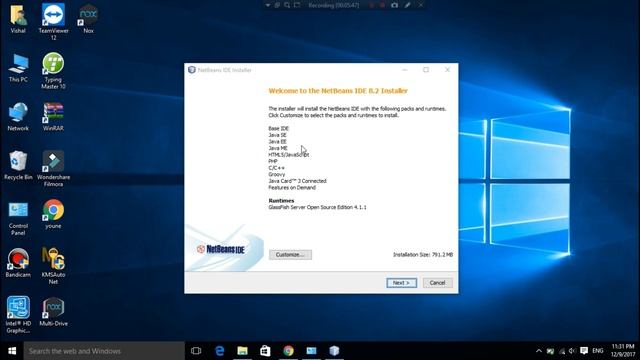This screenshot has width=640, height=360.
Task: Launch Wondershare Filmora from the desktop
Action: click(x=53, y=169)
